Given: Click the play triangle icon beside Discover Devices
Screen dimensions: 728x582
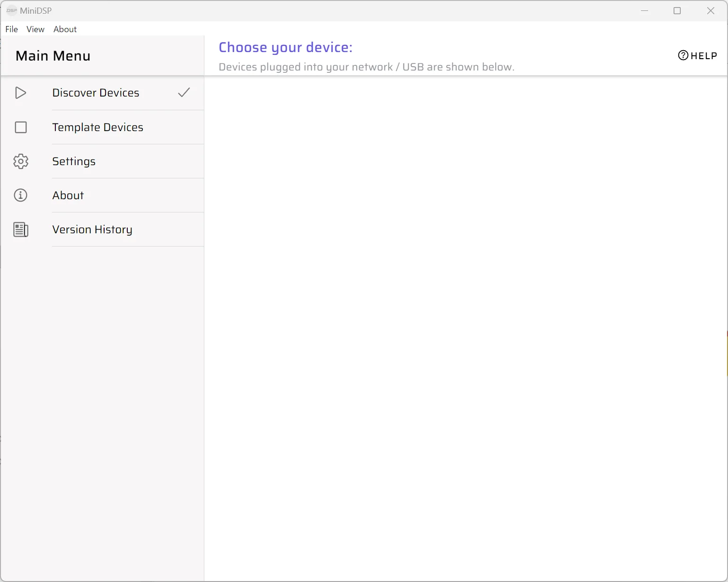Looking at the screenshot, I should click(20, 93).
